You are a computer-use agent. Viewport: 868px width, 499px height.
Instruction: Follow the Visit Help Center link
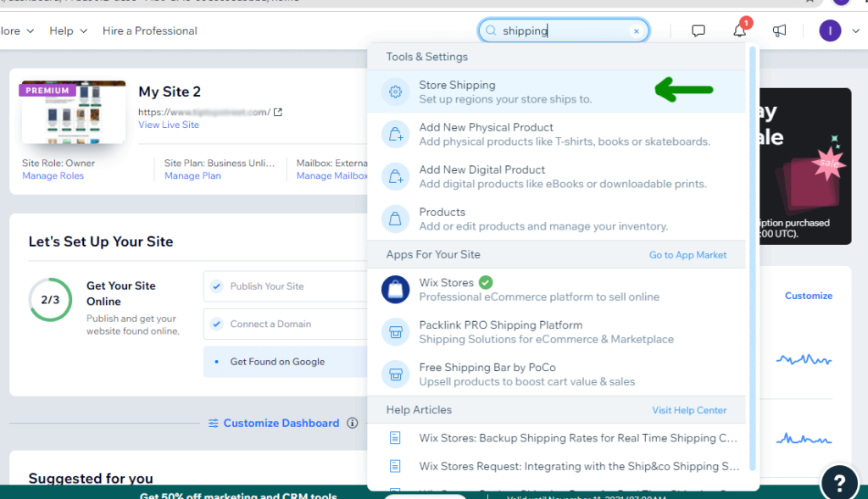(689, 411)
